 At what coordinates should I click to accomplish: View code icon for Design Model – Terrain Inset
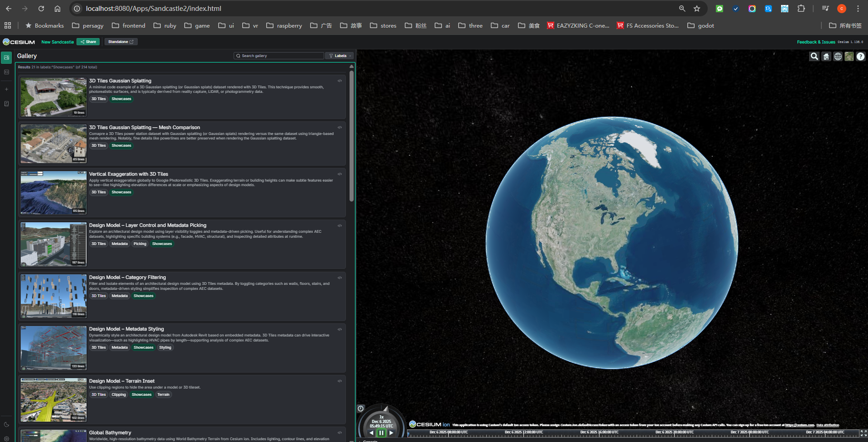click(x=340, y=381)
